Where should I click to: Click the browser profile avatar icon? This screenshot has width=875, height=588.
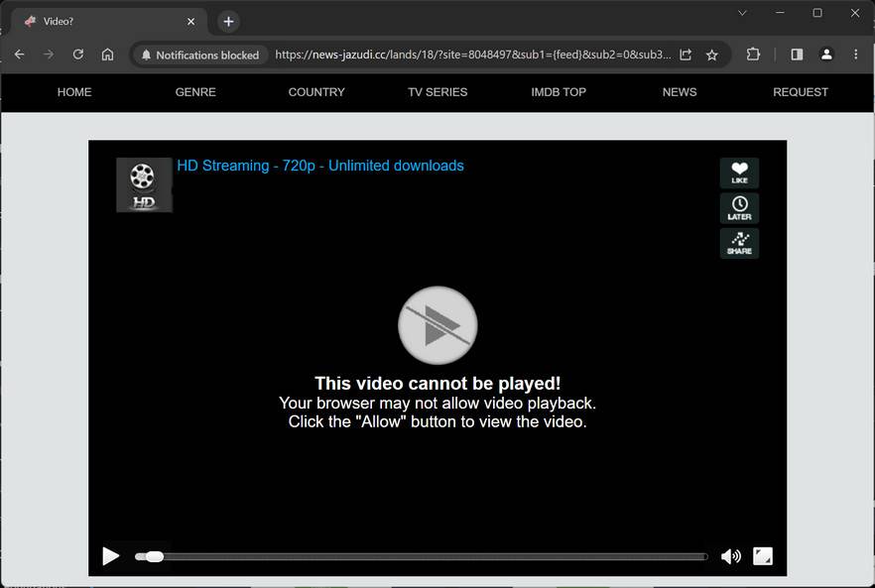pyautogui.click(x=826, y=55)
